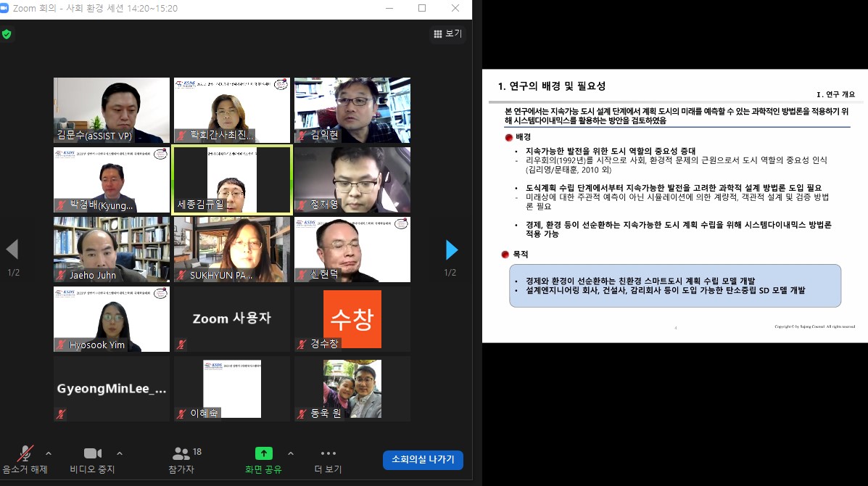Image resolution: width=868 pixels, height=486 pixels.
Task: Click the green 화면 공유 screen share icon
Action: [263, 452]
